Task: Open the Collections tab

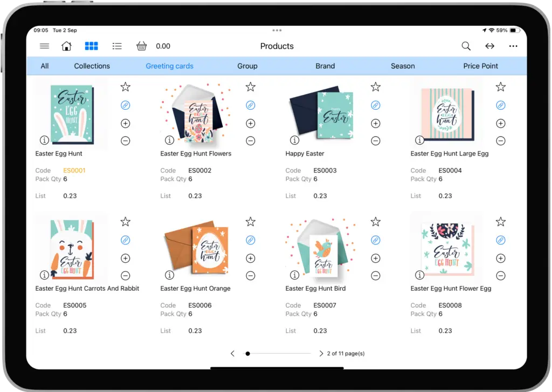Action: pos(92,66)
